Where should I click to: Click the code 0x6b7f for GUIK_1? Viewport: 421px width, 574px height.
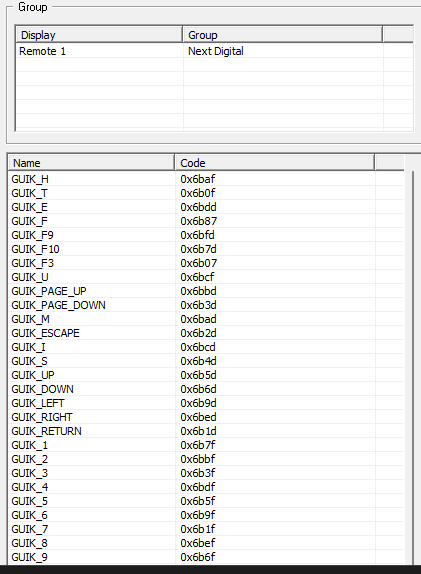pyautogui.click(x=198, y=445)
